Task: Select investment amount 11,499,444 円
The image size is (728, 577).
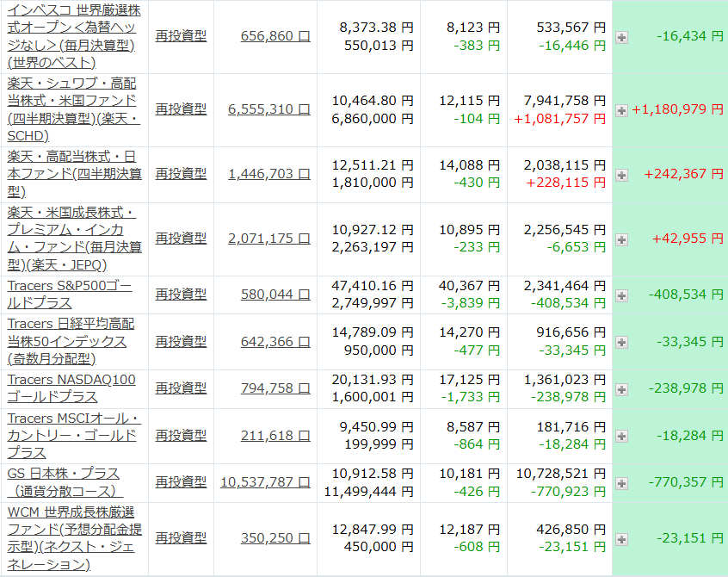Action: coord(368,491)
